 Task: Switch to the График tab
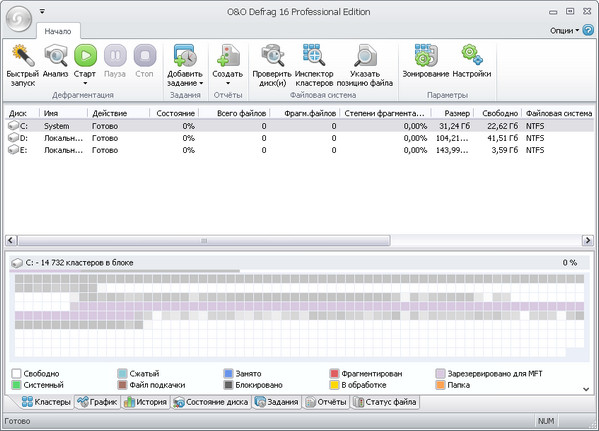pyautogui.click(x=97, y=402)
